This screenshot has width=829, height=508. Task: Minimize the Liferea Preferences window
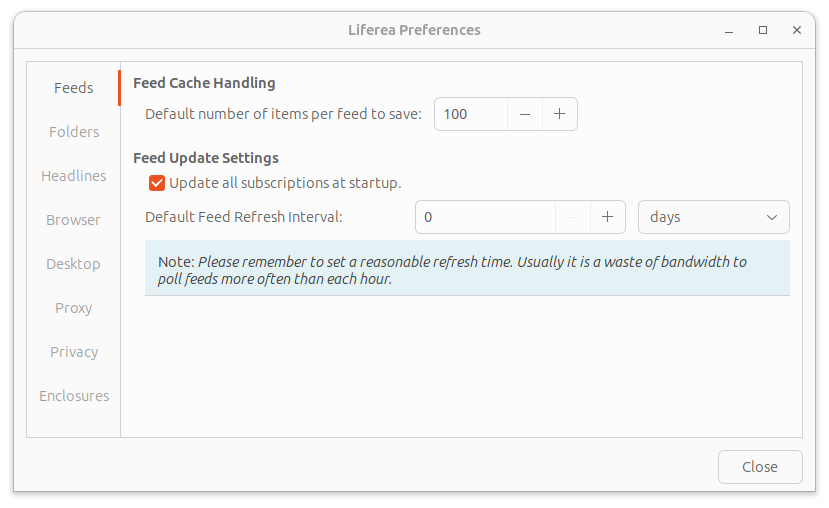pyautogui.click(x=729, y=30)
